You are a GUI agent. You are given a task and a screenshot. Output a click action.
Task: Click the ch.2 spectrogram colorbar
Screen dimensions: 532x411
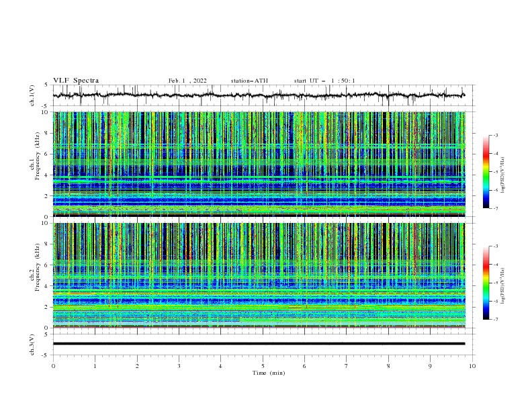click(486, 283)
